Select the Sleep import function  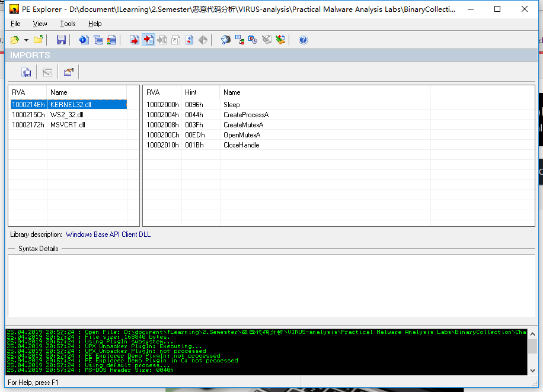tap(232, 105)
